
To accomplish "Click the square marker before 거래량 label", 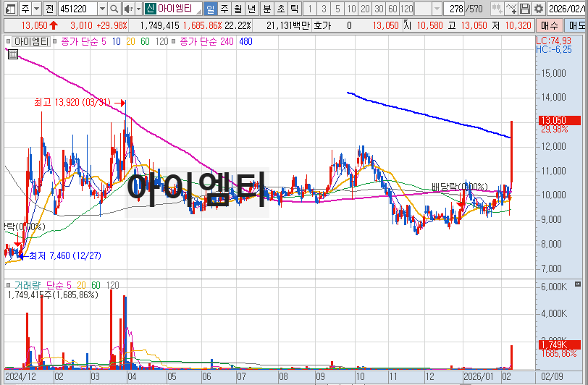I will 8,286.
